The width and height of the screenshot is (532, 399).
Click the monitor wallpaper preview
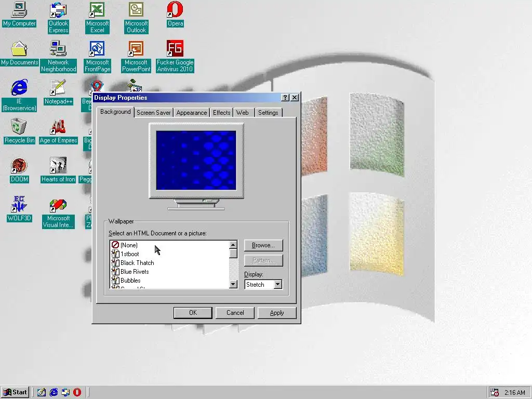pos(196,161)
